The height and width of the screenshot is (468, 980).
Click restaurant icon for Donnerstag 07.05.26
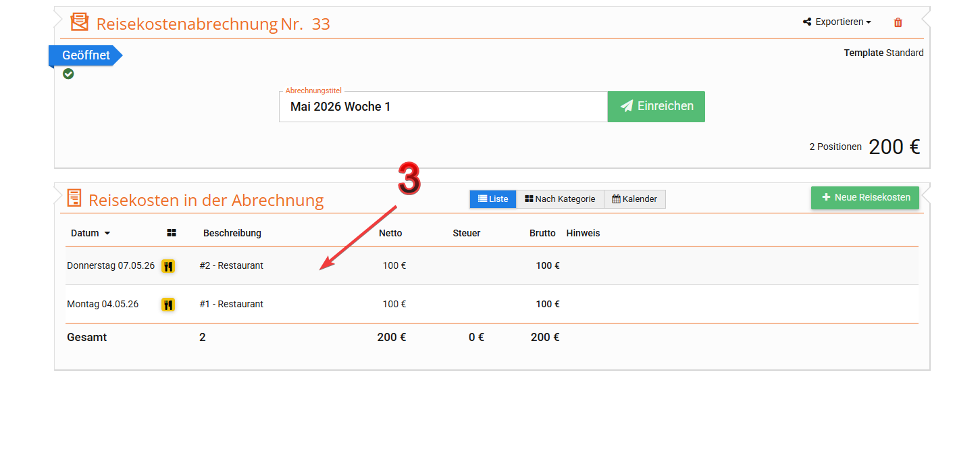pyautogui.click(x=168, y=266)
